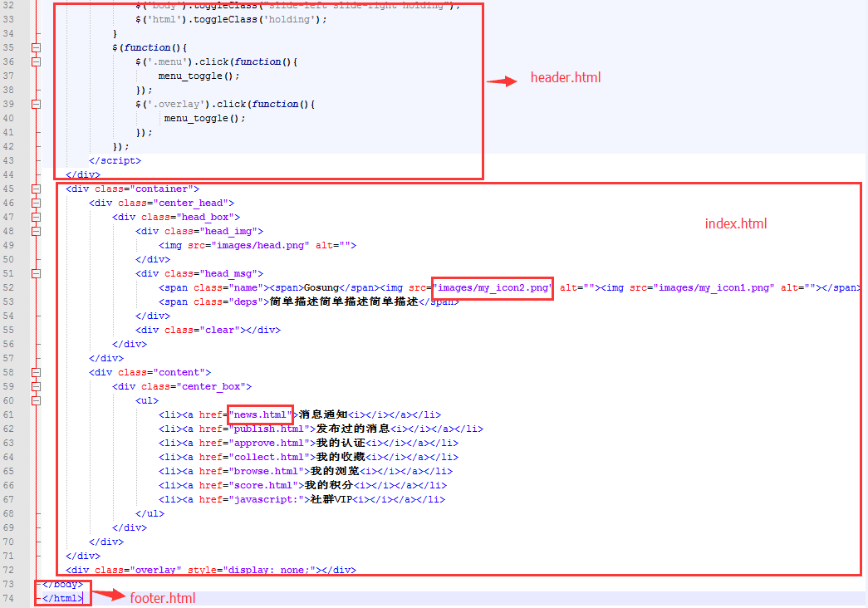Click the '.overlay' selector string on line 39

176,104
